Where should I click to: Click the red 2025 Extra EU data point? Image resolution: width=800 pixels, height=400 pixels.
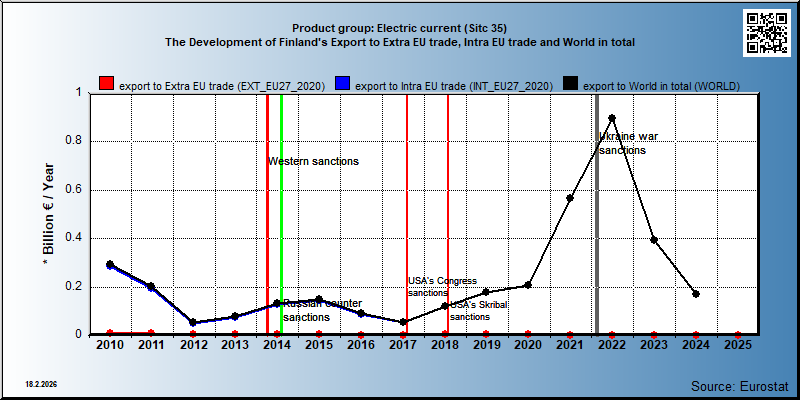coord(738,335)
